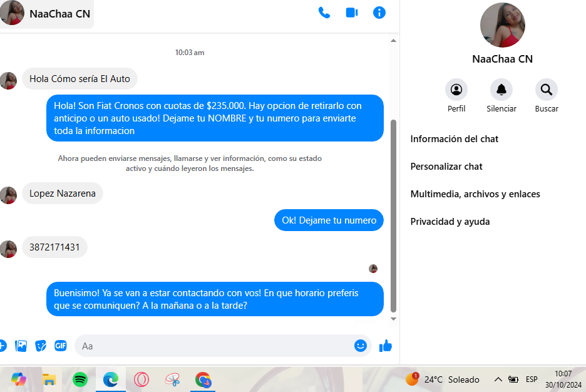Click the 'Hola Cómo sería El Auto' message
The height and width of the screenshot is (392, 586).
pyautogui.click(x=80, y=78)
